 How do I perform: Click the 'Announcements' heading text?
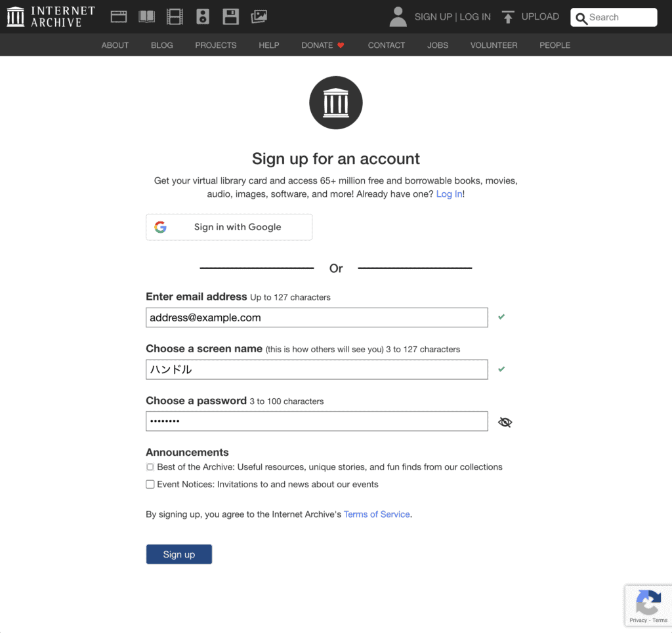tap(187, 452)
